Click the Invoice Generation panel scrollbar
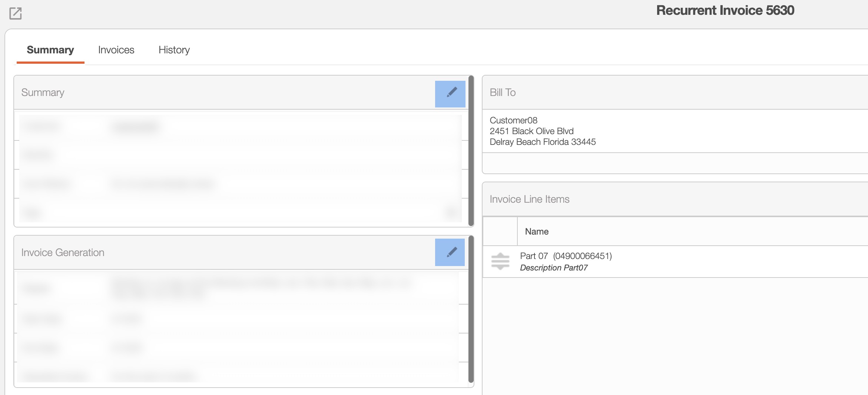The width and height of the screenshot is (868, 395). [471, 310]
